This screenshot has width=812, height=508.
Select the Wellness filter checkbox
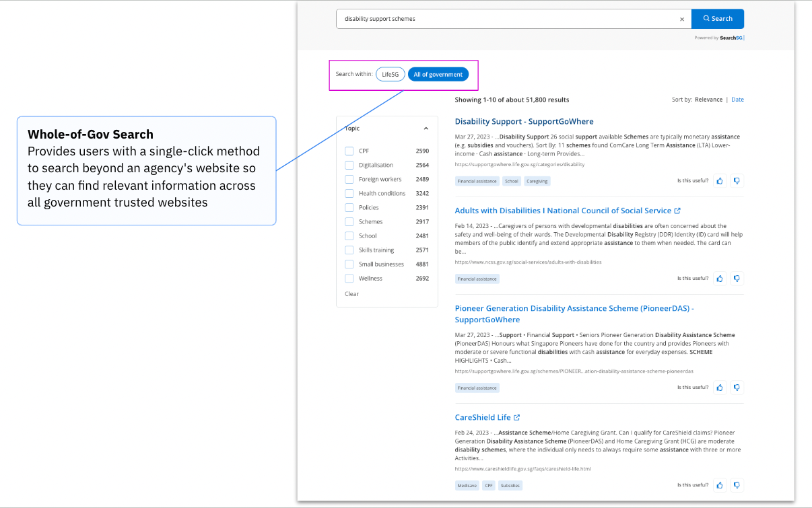pyautogui.click(x=349, y=278)
